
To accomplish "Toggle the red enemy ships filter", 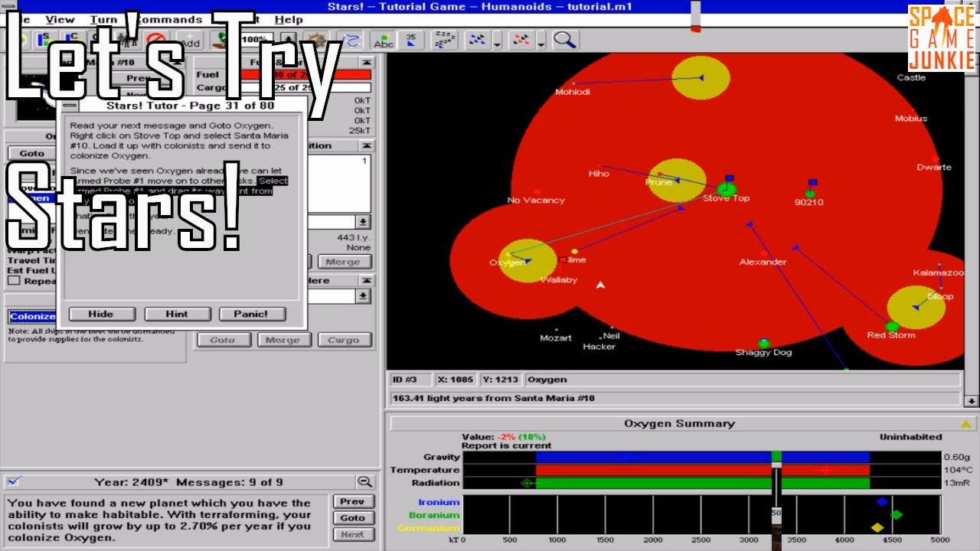I will [x=523, y=40].
